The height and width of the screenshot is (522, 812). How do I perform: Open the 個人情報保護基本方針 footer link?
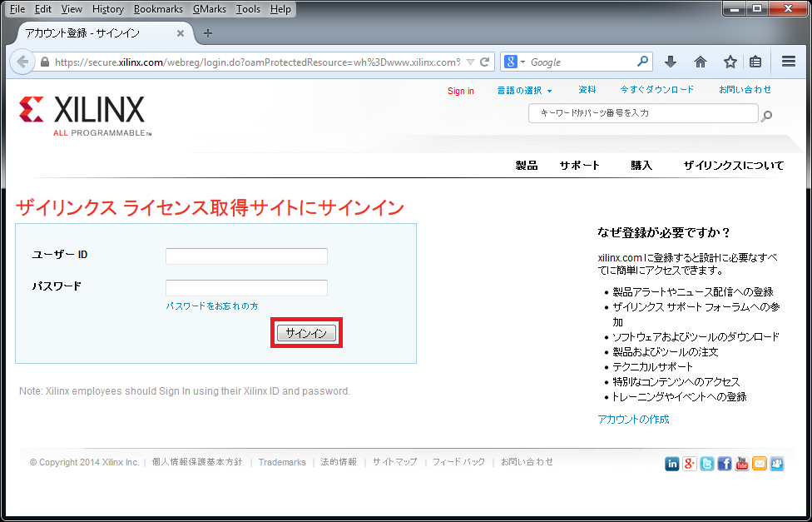(197, 461)
